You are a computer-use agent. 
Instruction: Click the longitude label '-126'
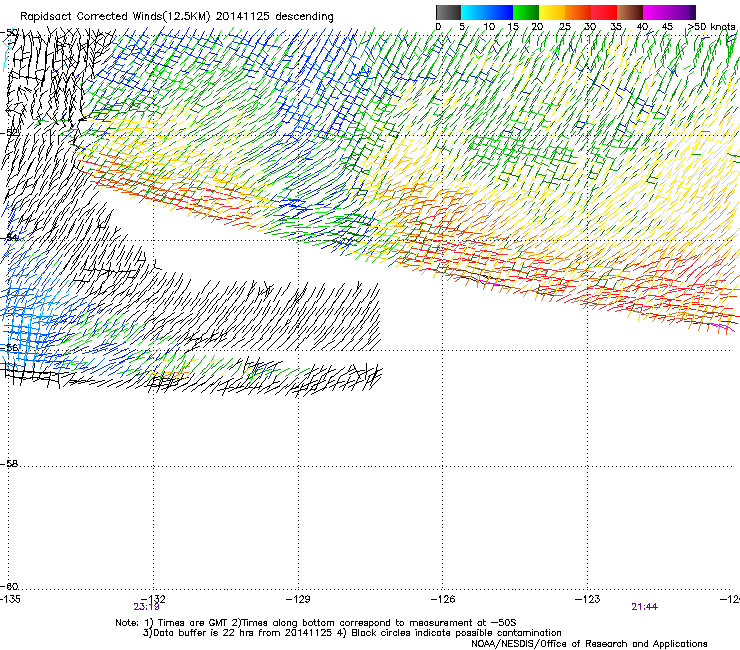tap(443, 599)
